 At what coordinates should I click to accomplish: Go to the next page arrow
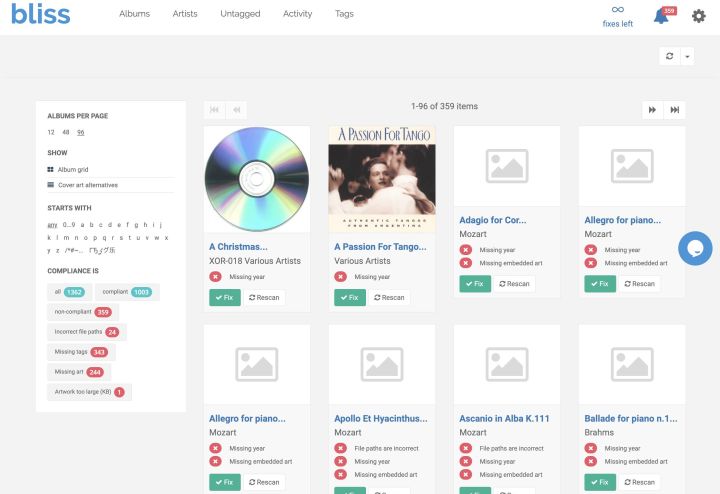click(653, 110)
